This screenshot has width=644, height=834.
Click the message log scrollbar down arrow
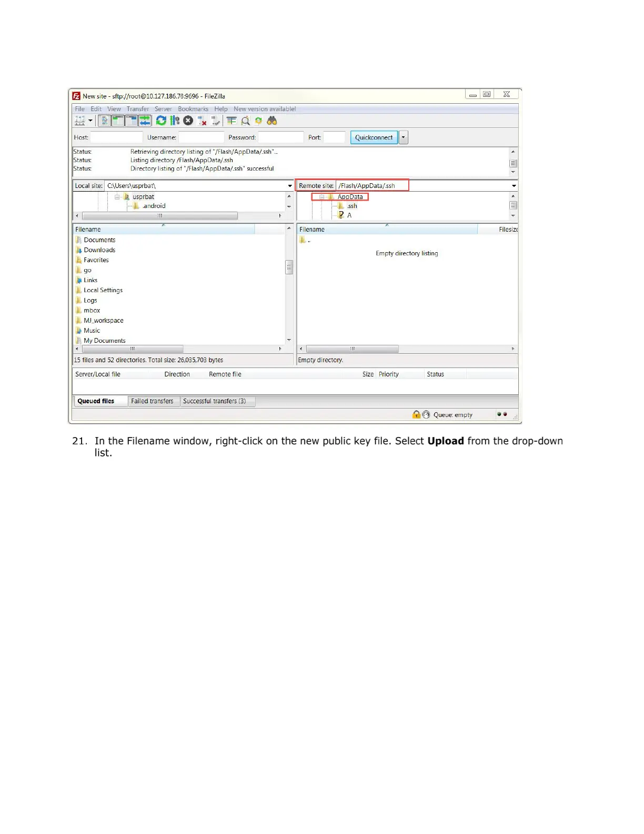(x=514, y=172)
